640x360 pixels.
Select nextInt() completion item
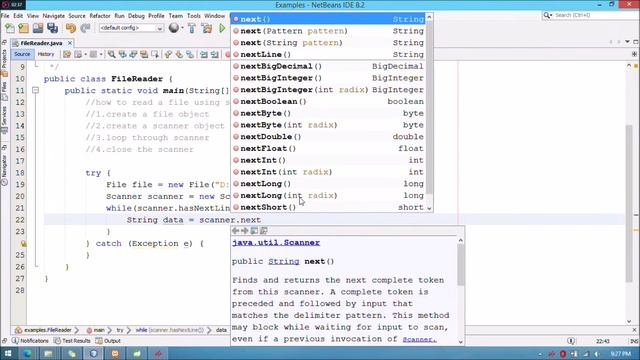click(329, 160)
